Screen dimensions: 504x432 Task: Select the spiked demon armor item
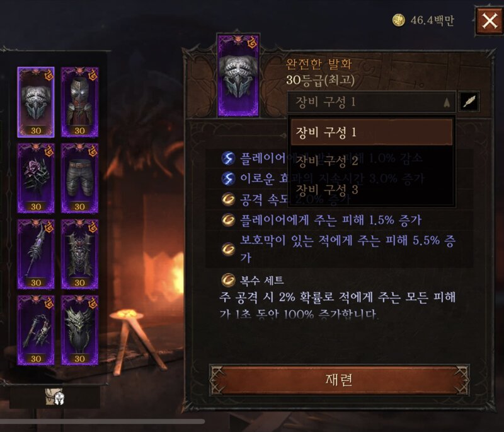coord(80,254)
